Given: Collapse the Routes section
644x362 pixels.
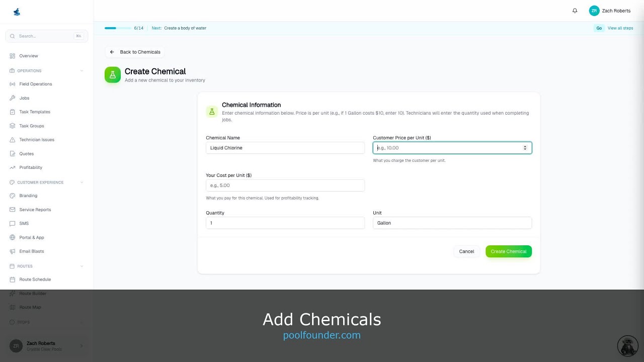Looking at the screenshot, I should point(82,266).
